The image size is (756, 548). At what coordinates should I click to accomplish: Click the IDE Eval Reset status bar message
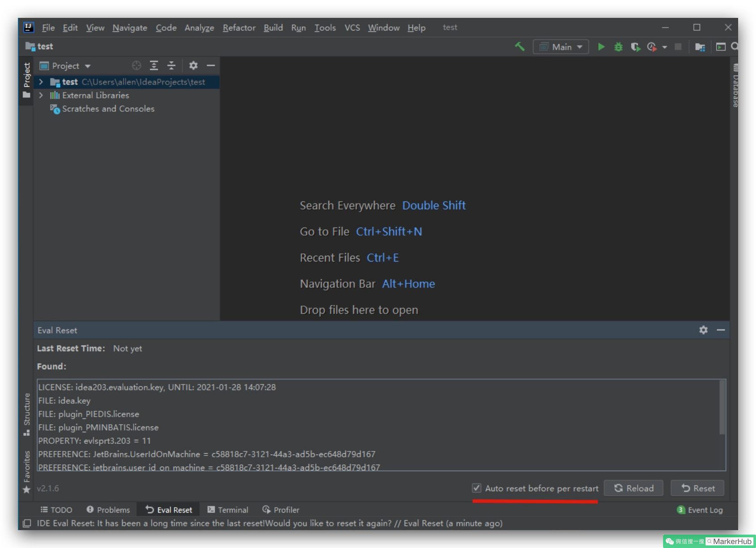pyautogui.click(x=269, y=523)
